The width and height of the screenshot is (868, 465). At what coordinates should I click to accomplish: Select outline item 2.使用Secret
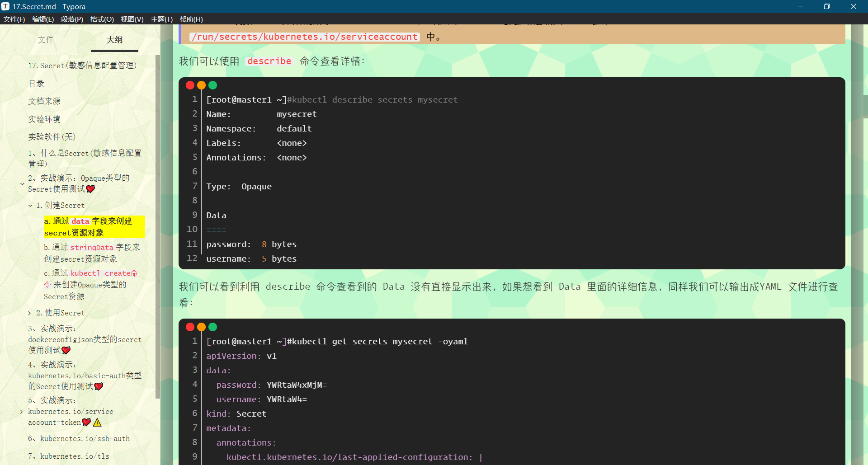coord(60,313)
